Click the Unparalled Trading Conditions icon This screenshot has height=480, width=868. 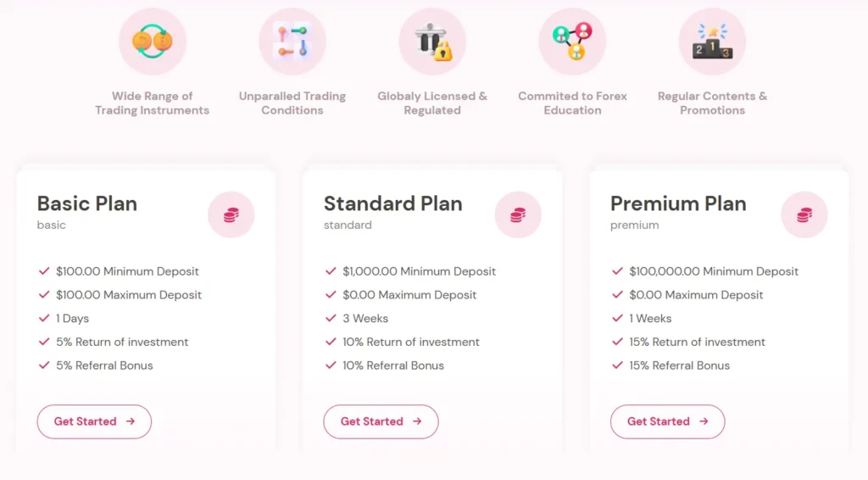tap(292, 41)
